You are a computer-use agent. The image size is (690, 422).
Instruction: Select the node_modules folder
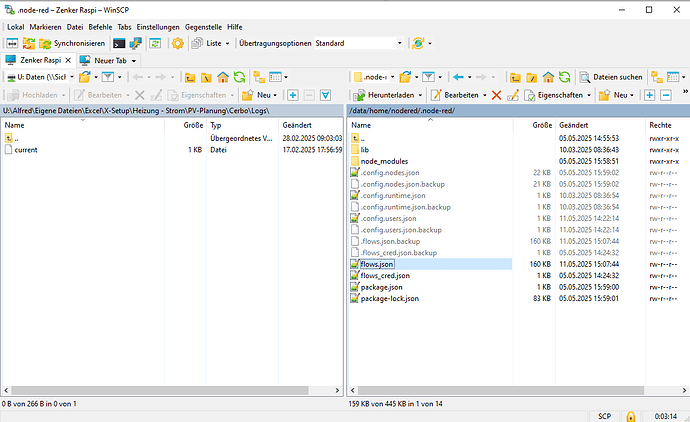(384, 161)
